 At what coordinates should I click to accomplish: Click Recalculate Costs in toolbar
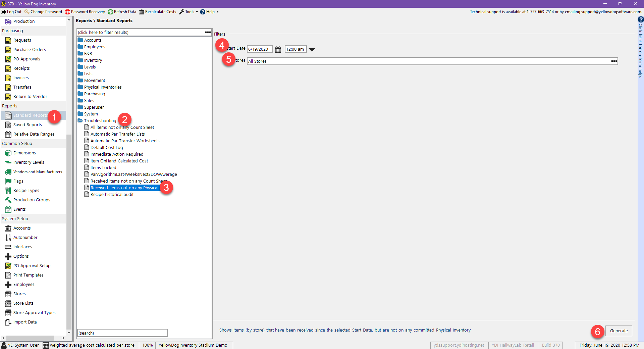(158, 12)
